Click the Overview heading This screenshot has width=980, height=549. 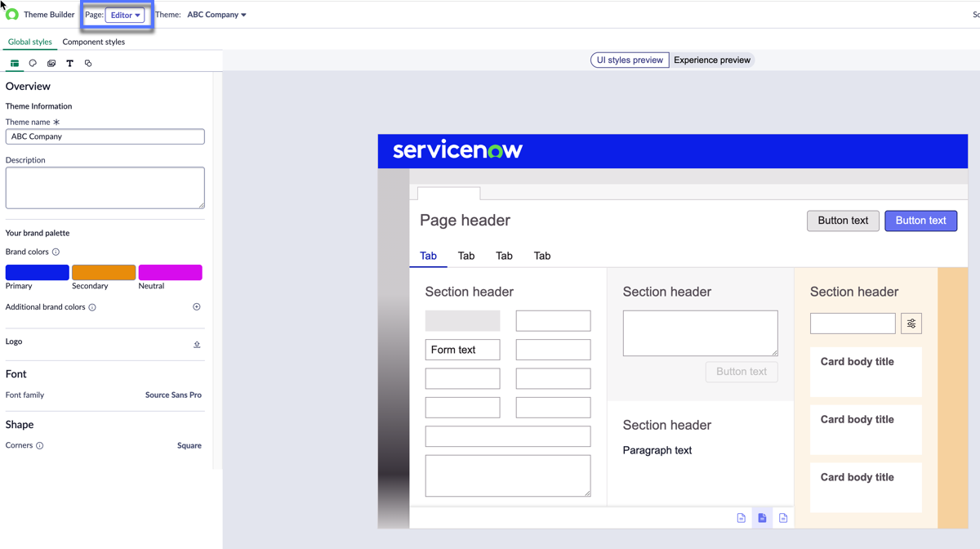[28, 86]
